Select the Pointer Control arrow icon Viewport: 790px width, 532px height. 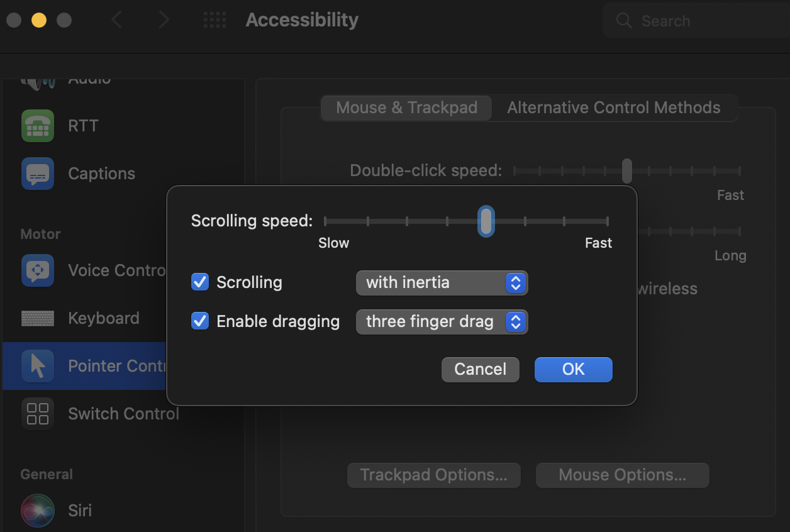point(38,366)
